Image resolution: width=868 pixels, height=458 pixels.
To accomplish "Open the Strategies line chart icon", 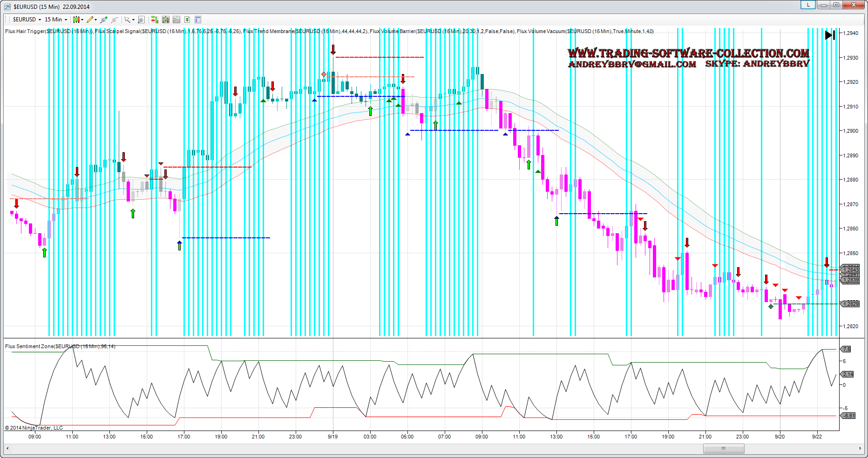I will tap(176, 20).
